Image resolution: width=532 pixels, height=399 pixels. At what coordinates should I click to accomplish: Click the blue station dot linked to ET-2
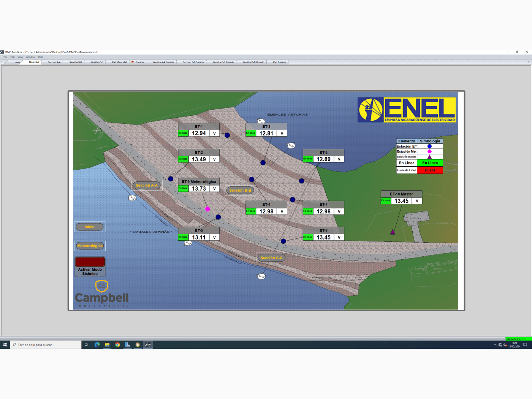point(171,179)
